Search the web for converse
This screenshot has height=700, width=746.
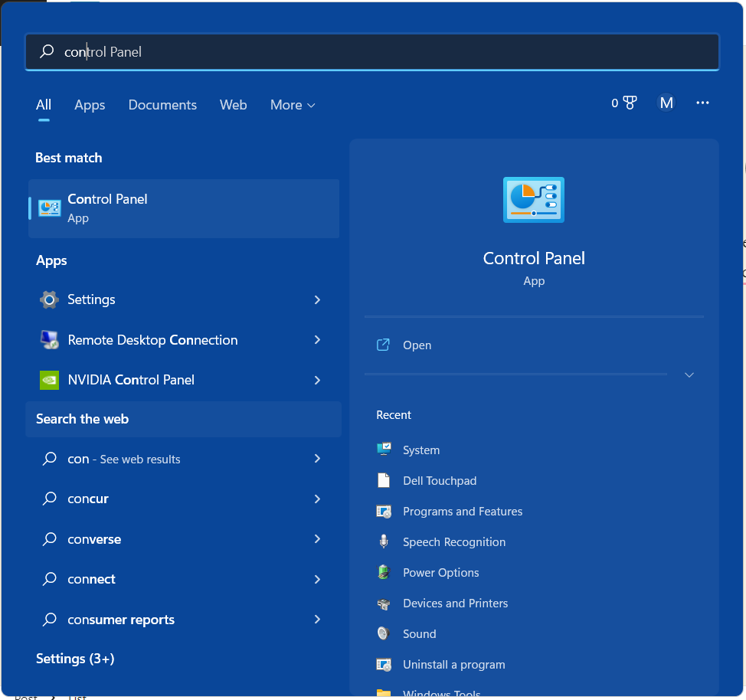coord(184,538)
